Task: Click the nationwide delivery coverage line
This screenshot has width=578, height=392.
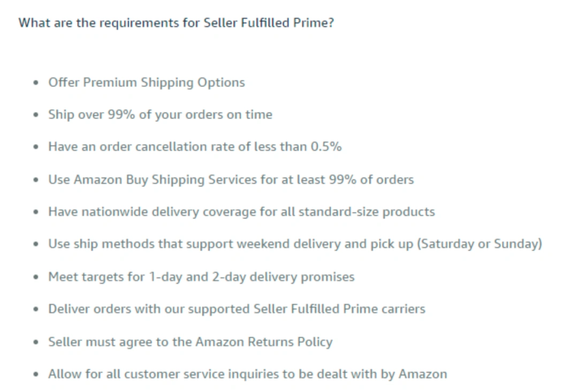Action: (241, 212)
